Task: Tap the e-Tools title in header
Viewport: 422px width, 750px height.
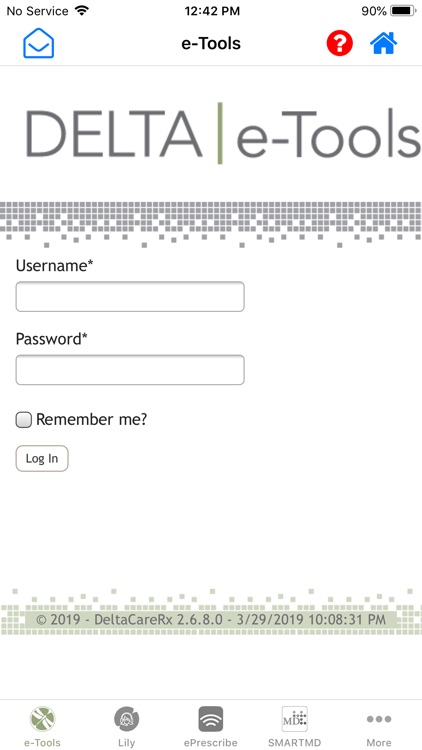Action: pyautogui.click(x=211, y=44)
